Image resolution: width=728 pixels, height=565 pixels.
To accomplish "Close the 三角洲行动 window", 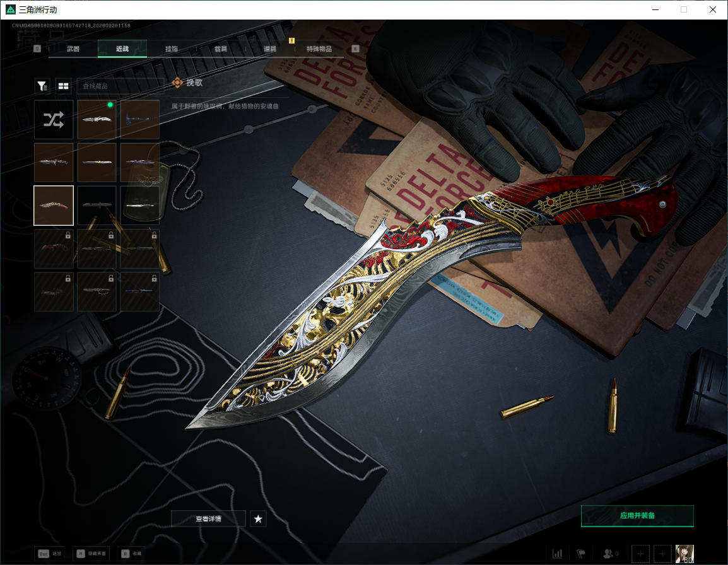I will click(x=713, y=9).
